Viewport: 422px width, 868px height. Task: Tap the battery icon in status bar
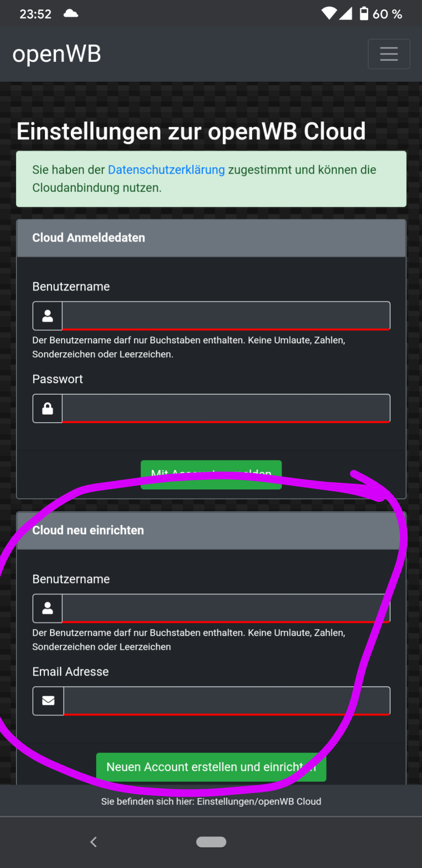[364, 14]
